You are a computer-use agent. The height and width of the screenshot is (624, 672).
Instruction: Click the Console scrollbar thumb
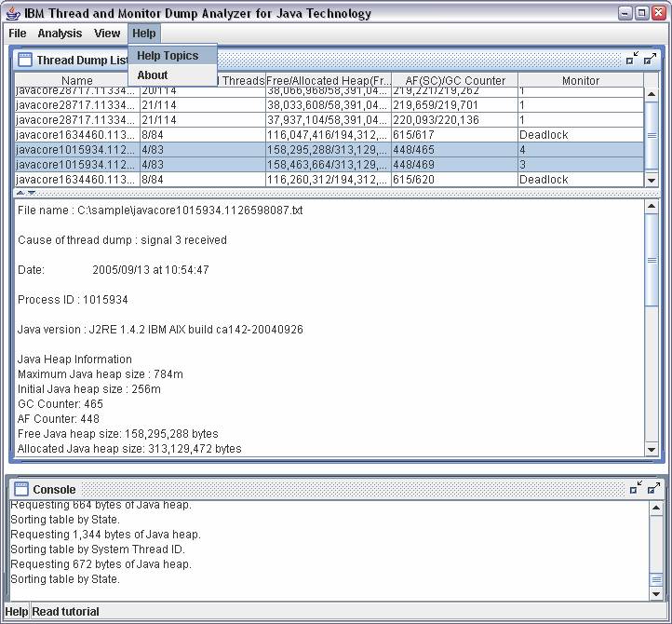pos(656,580)
